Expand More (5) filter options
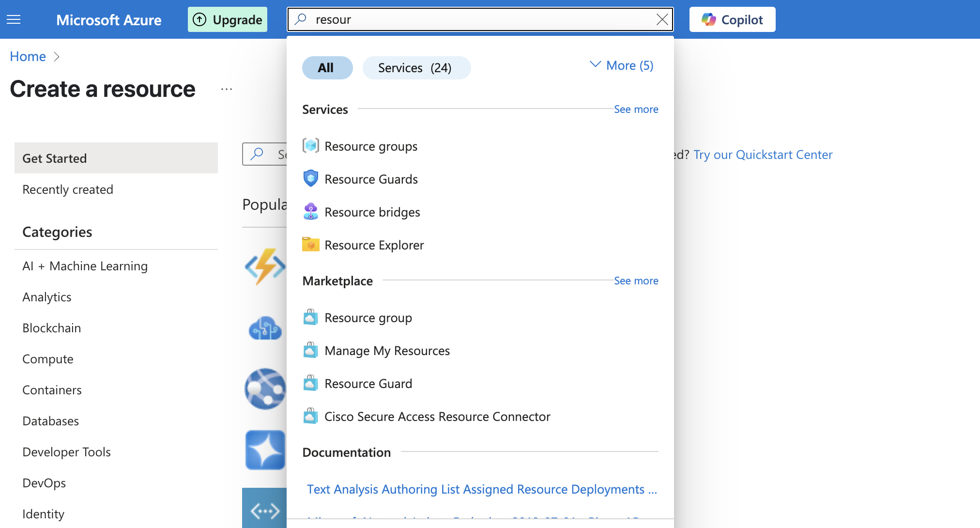980x528 pixels. [x=621, y=65]
